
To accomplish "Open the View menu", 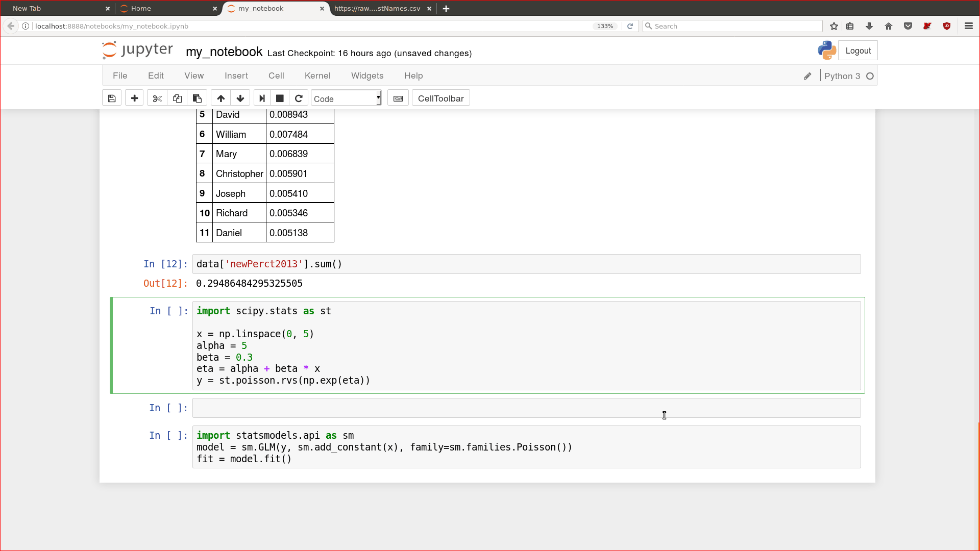I will pos(194,76).
